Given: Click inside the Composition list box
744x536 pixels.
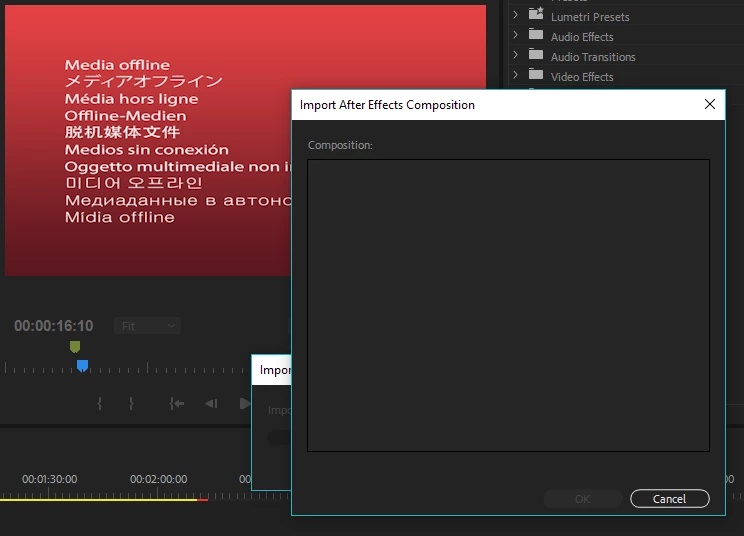Looking at the screenshot, I should click(508, 305).
